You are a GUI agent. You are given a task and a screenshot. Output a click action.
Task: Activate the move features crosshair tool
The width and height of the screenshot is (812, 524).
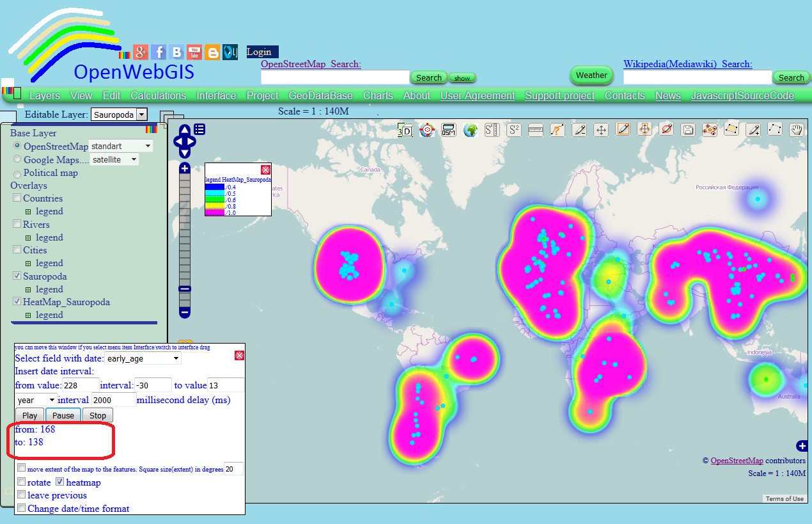(x=601, y=129)
